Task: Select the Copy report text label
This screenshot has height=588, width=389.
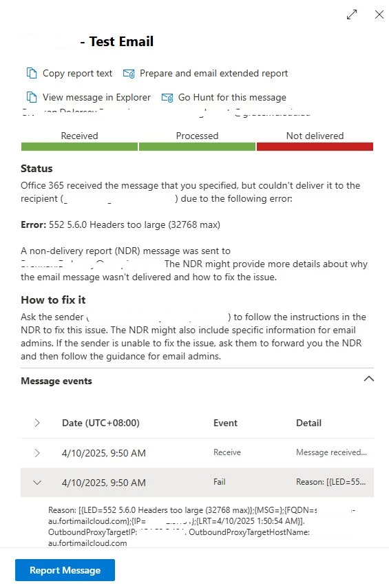Action: point(77,73)
